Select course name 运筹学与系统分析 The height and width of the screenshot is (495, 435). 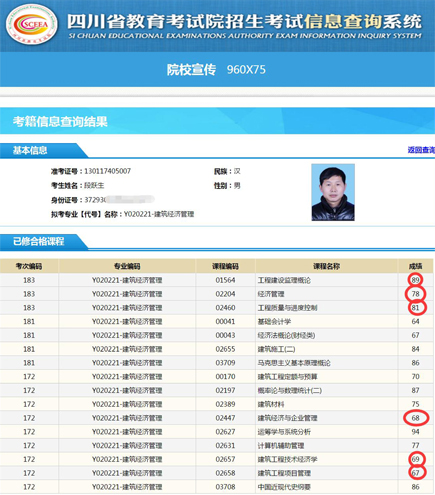tap(284, 432)
